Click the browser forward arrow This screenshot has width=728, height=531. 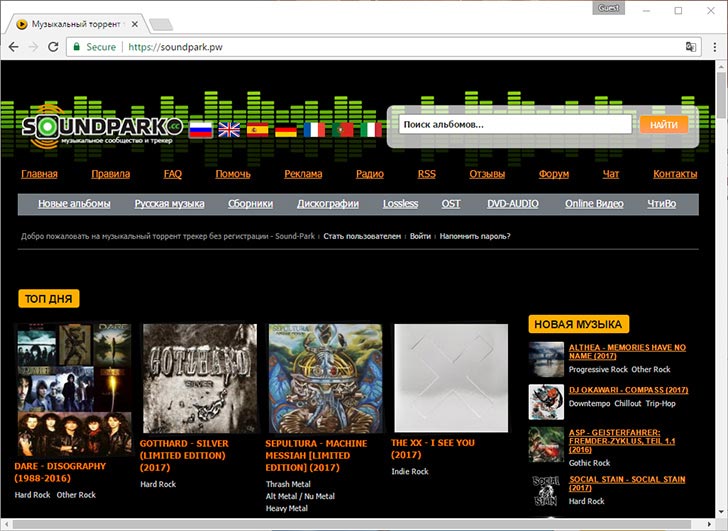(x=33, y=47)
